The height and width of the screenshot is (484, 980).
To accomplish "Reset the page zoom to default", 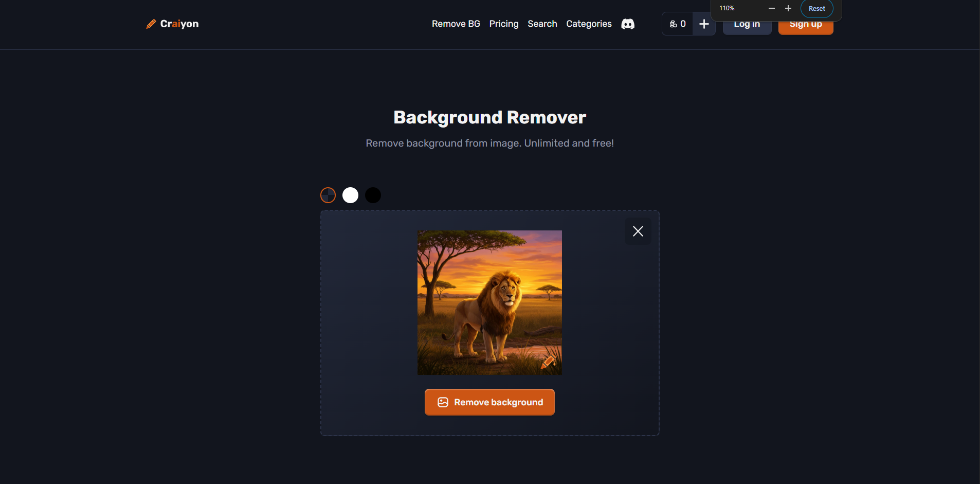I will tap(816, 8).
